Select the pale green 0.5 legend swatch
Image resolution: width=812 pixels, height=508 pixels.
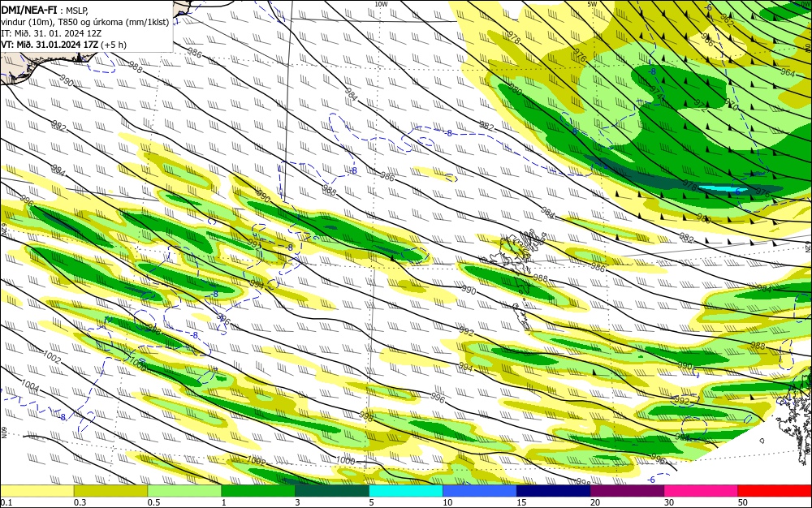(184, 490)
